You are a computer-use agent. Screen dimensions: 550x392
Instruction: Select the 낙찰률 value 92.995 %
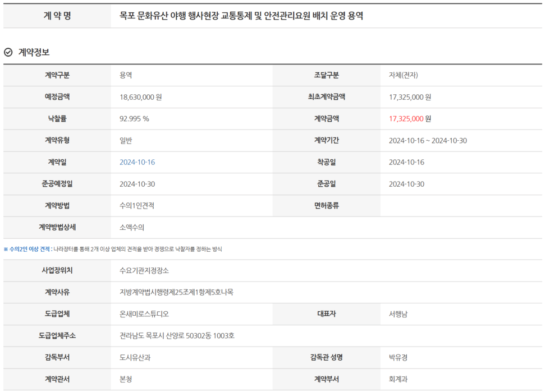134,118
